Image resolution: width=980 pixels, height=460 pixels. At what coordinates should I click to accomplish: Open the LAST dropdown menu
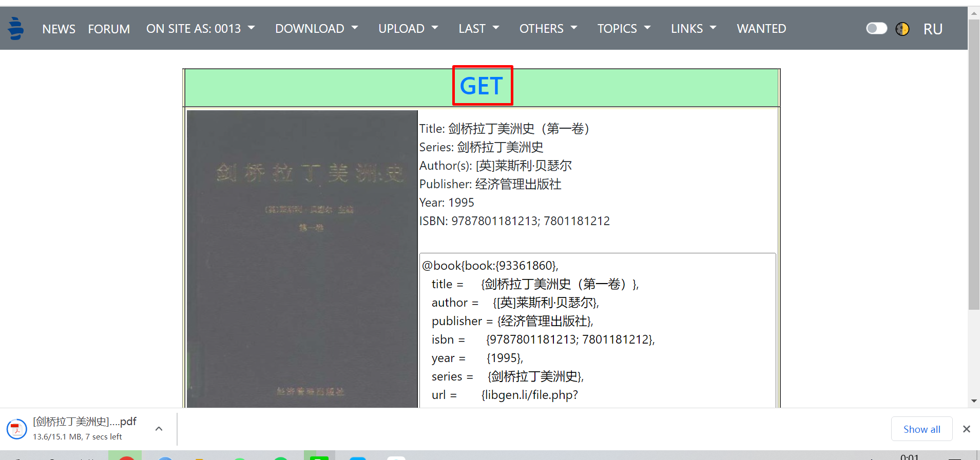478,29
